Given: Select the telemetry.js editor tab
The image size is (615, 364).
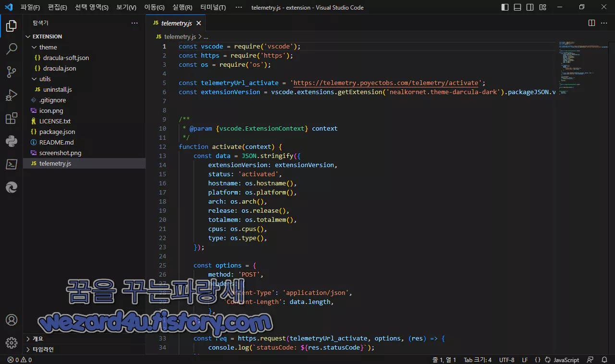Looking at the screenshot, I should [176, 23].
